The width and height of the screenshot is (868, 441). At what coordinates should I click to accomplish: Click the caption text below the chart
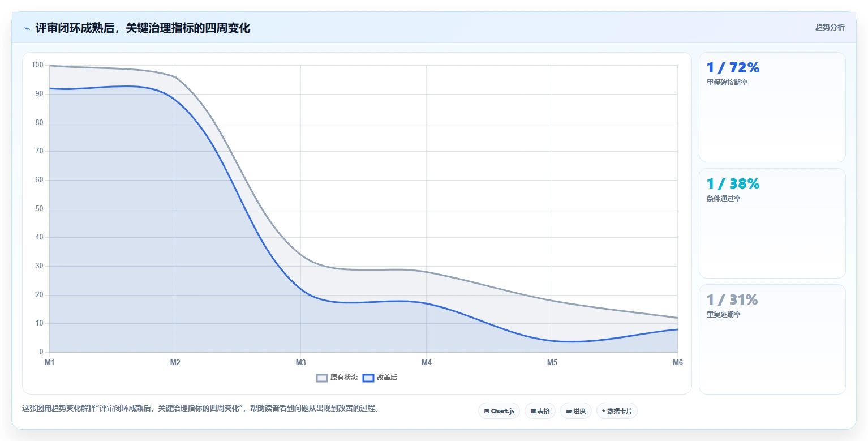coord(200,408)
